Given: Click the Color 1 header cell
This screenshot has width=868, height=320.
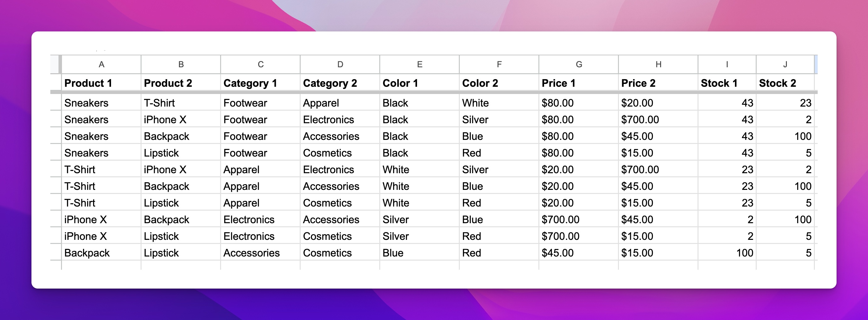Looking at the screenshot, I should coord(420,83).
